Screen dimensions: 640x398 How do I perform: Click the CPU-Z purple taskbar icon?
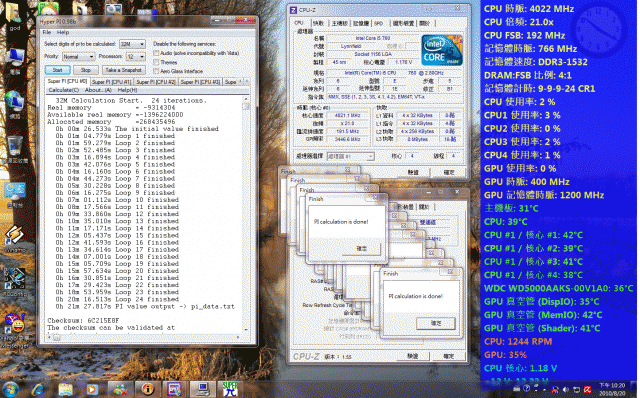pos(175,389)
